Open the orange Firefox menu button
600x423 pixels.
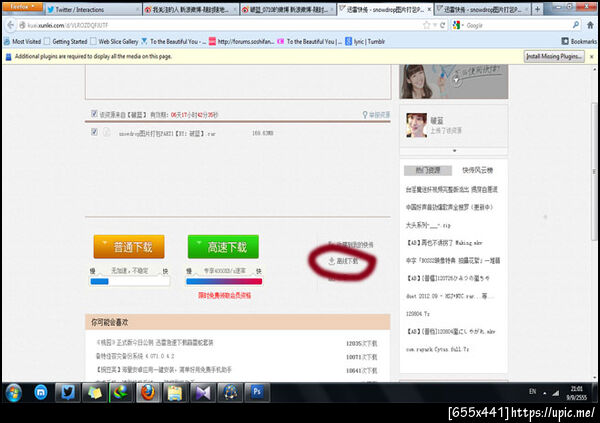pyautogui.click(x=22, y=7)
